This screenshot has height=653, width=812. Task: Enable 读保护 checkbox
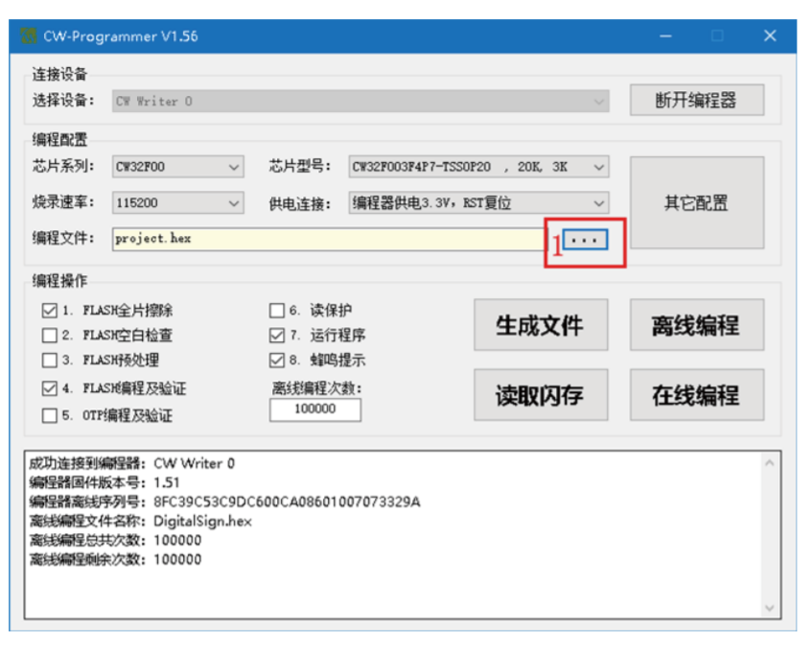tap(277, 310)
